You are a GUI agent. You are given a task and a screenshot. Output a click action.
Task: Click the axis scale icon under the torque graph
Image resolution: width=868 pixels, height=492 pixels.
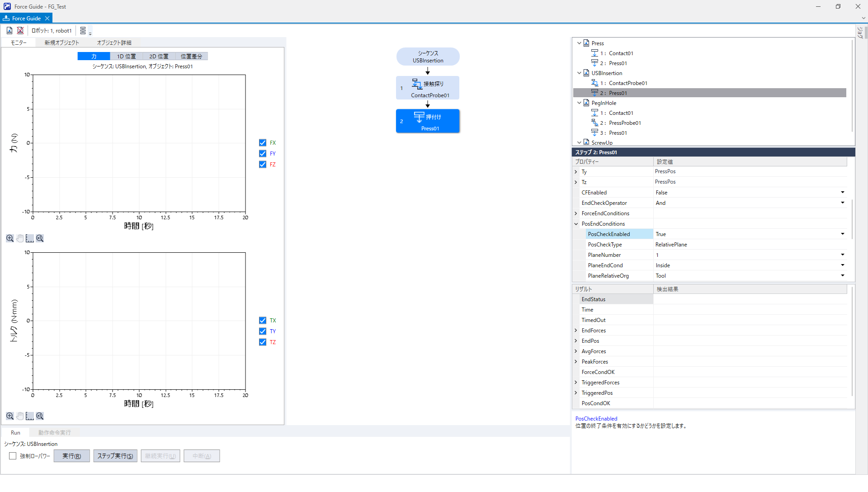(x=30, y=416)
